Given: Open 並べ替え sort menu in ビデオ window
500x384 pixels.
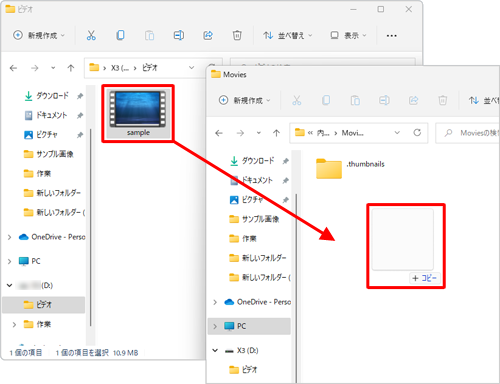Looking at the screenshot, I should [287, 35].
